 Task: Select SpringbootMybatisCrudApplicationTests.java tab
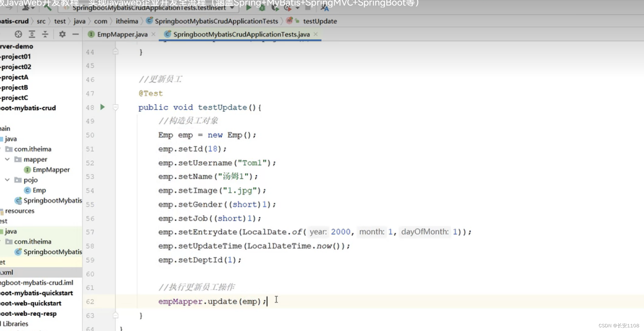[241, 34]
